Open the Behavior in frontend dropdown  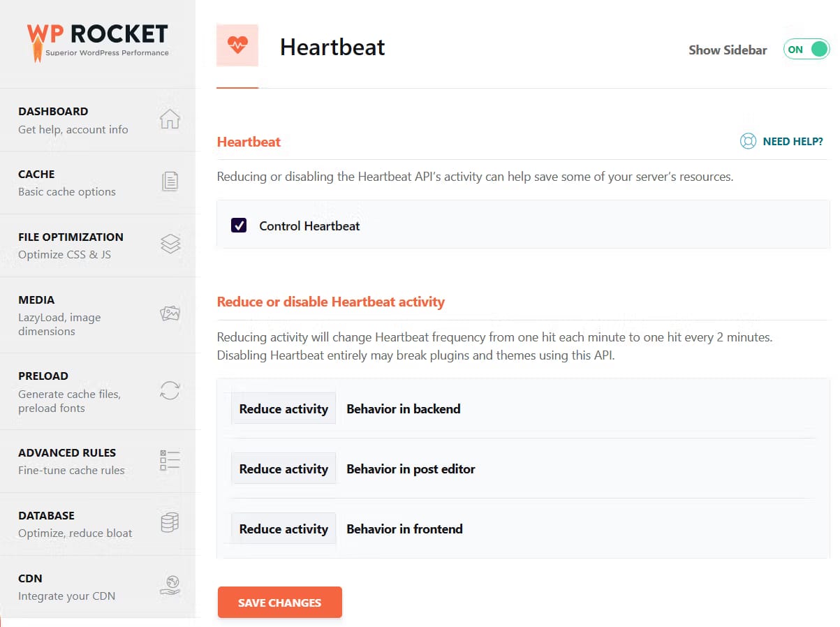click(283, 529)
